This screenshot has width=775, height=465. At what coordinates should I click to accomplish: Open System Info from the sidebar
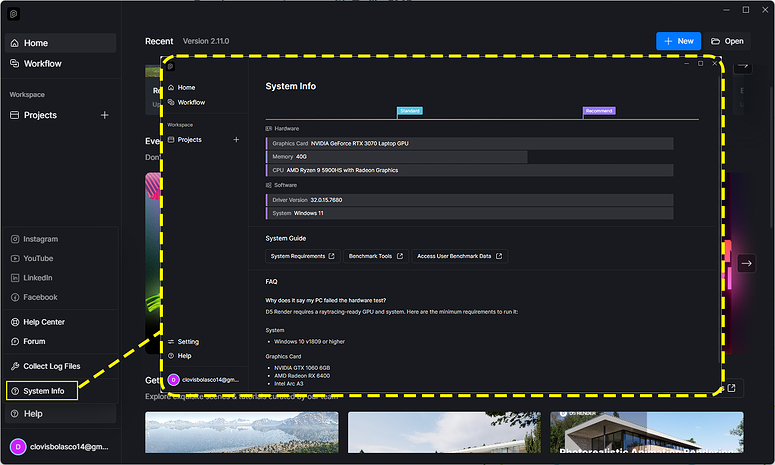pos(42,391)
